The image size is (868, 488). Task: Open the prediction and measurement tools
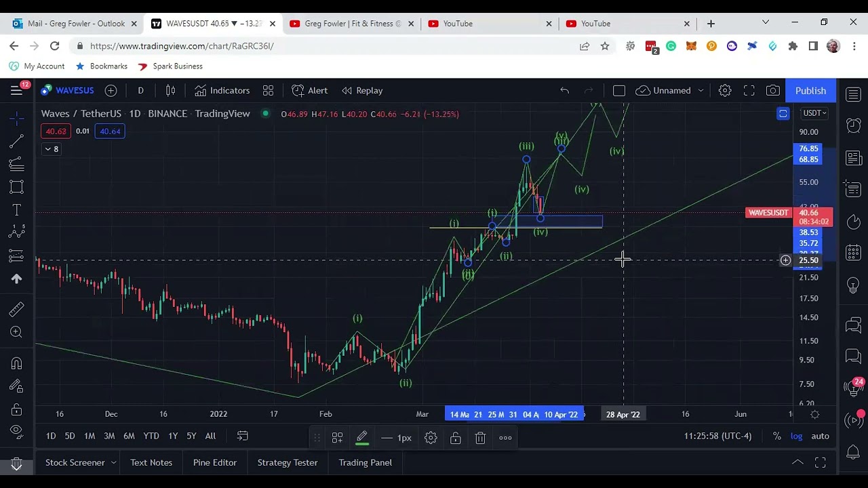tap(17, 256)
